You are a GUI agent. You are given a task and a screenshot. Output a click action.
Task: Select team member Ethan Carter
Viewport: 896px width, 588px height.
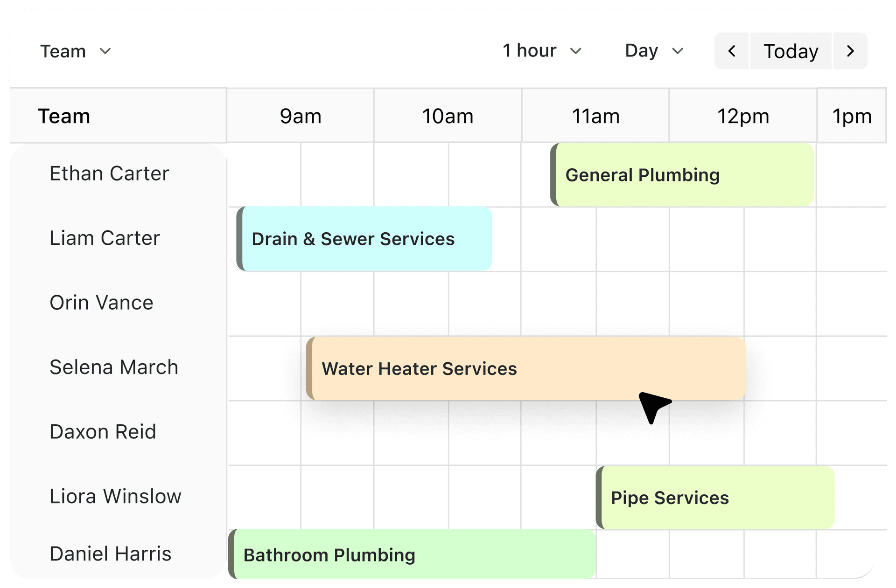[109, 173]
